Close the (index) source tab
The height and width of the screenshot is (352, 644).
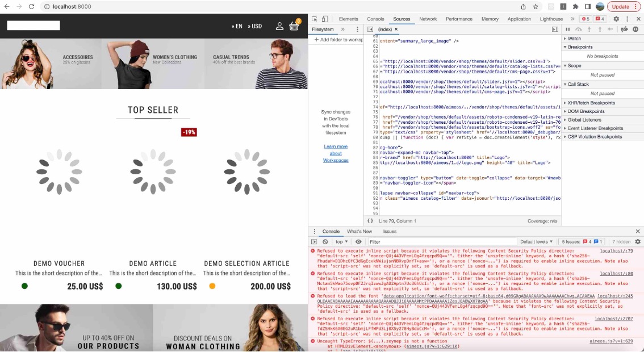(396, 30)
